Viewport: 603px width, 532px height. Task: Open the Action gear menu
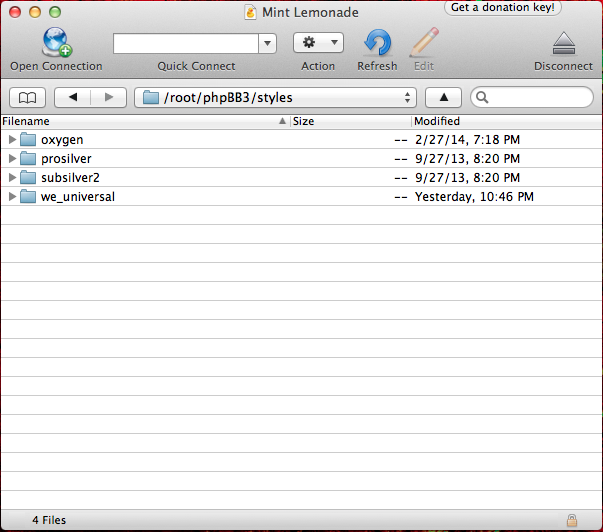318,42
